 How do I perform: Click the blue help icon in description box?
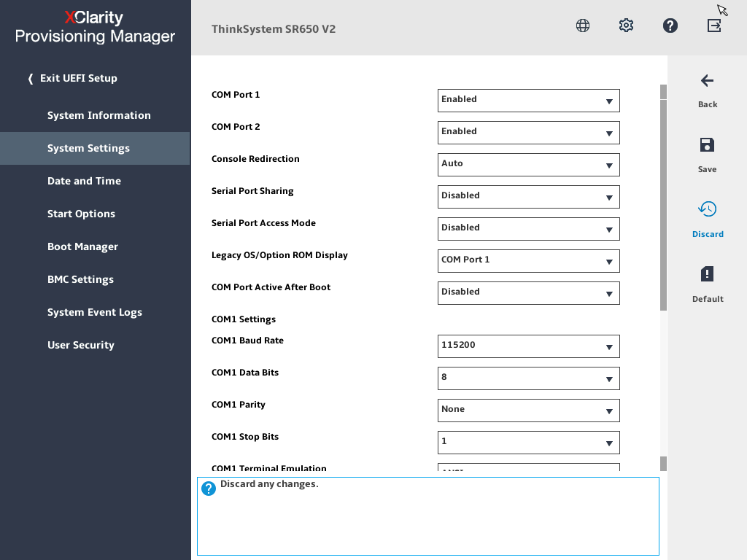click(208, 488)
